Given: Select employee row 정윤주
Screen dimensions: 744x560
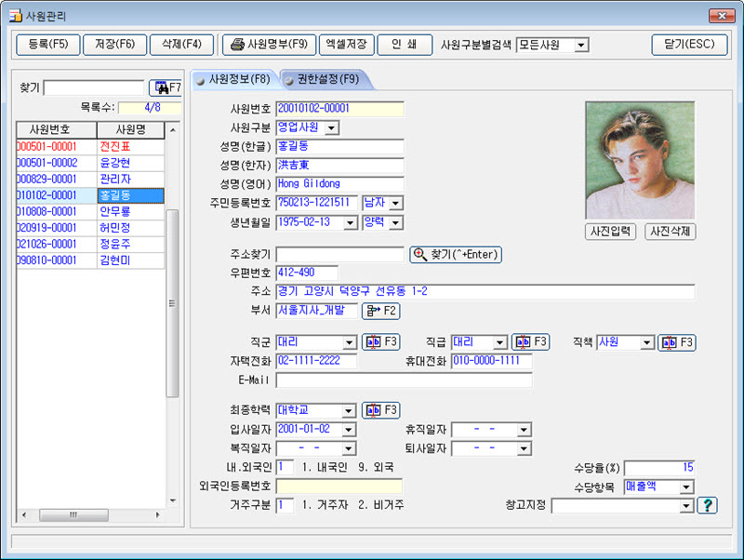Looking at the screenshot, I should [x=90, y=245].
